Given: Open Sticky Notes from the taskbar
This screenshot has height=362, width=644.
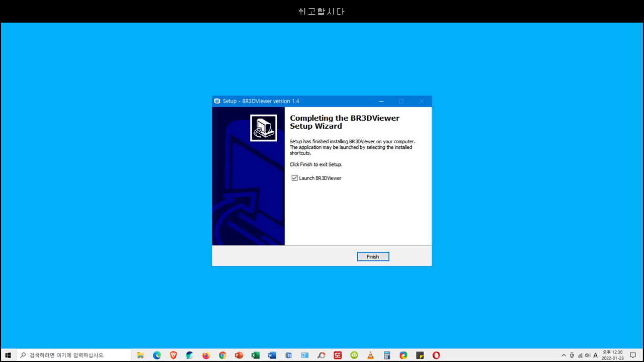Looking at the screenshot, I should [420, 355].
